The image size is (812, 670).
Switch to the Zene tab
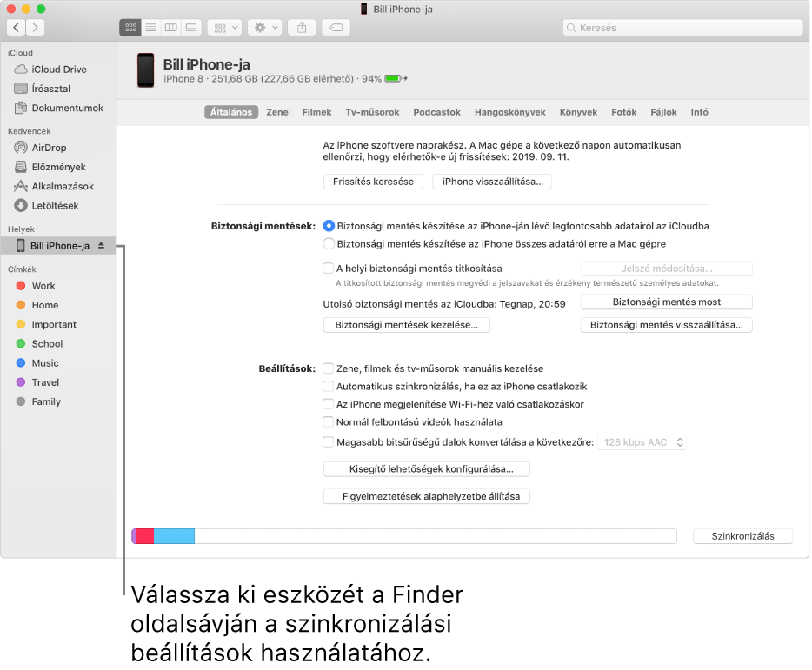[277, 112]
